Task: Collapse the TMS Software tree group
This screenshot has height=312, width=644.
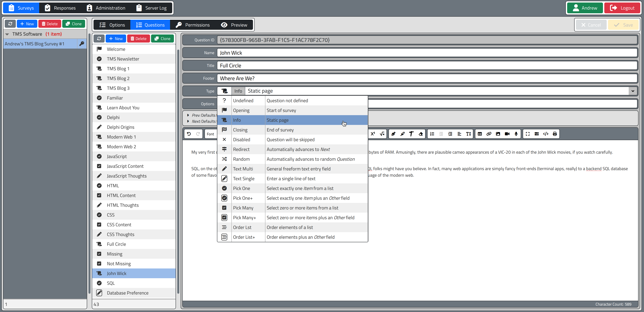Action: 7,34
